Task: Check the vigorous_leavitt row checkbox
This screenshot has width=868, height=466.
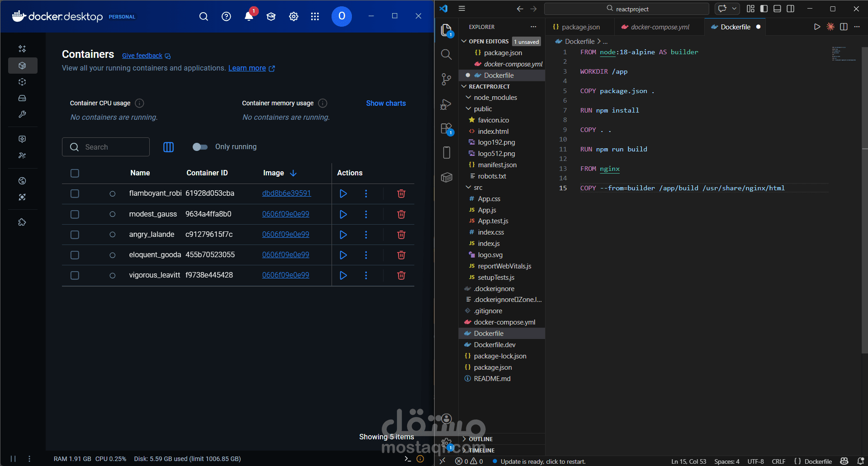Action: click(x=75, y=275)
